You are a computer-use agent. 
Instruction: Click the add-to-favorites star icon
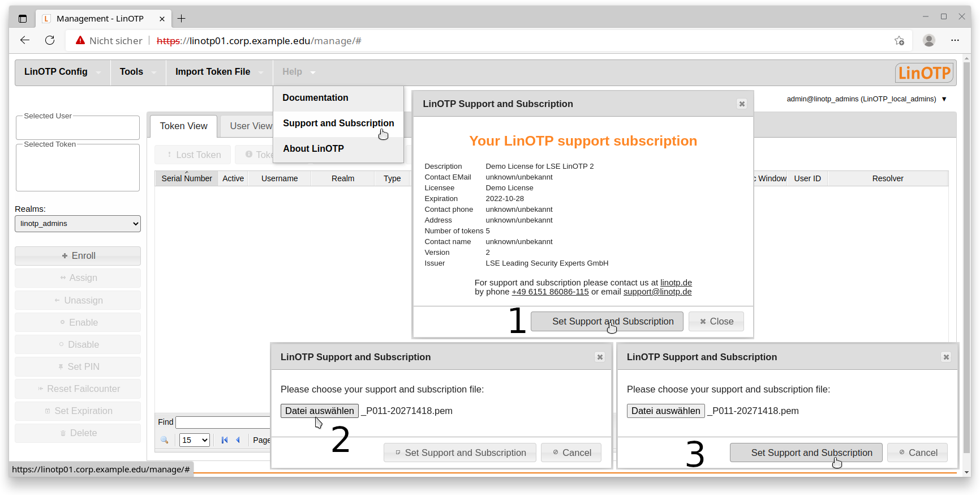click(x=899, y=40)
